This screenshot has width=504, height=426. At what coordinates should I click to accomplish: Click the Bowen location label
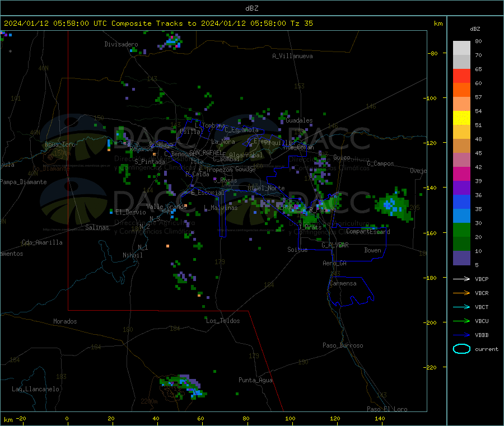[372, 250]
